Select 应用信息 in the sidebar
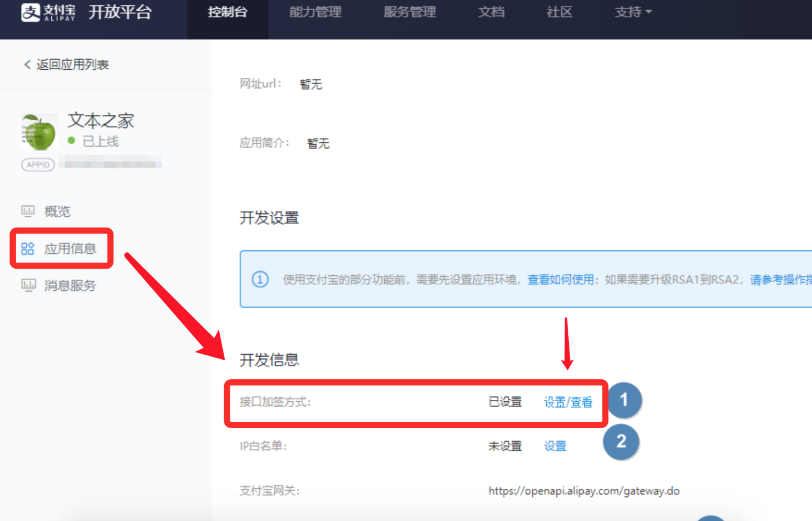The width and height of the screenshot is (812, 521). click(70, 249)
